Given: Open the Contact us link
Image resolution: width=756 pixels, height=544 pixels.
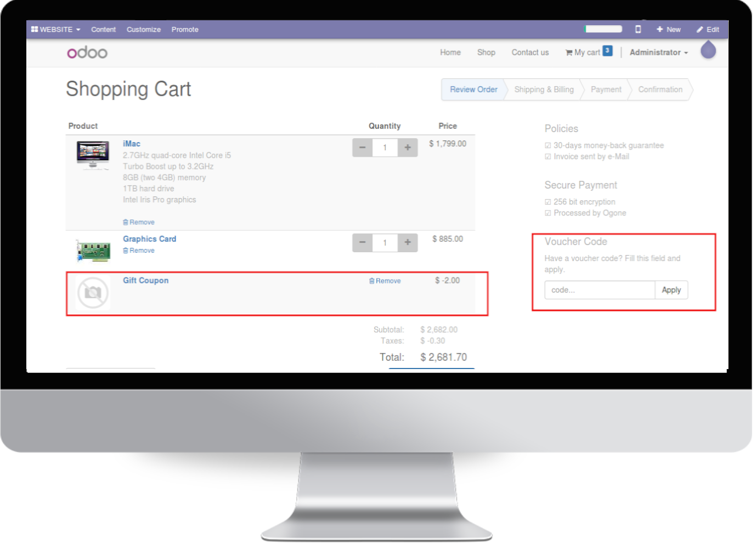Looking at the screenshot, I should coord(530,53).
